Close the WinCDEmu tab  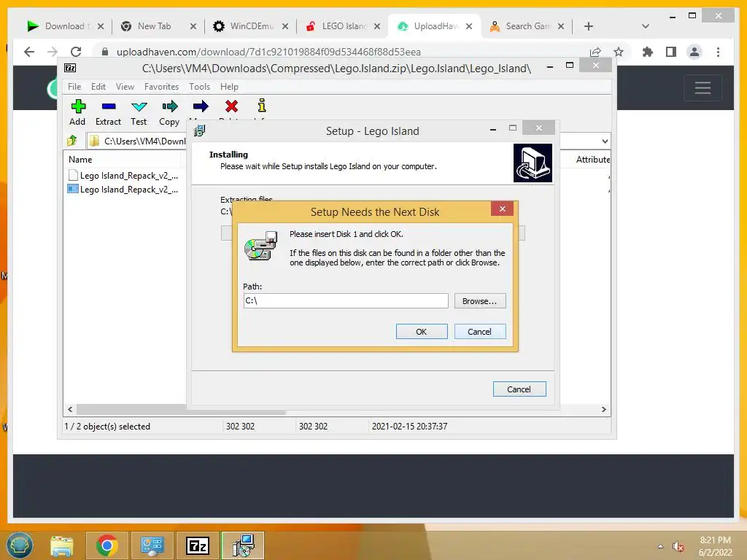point(285,26)
